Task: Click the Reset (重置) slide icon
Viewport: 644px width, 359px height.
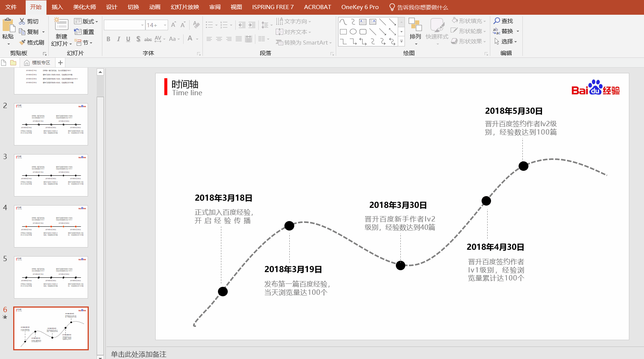Action: [78, 32]
